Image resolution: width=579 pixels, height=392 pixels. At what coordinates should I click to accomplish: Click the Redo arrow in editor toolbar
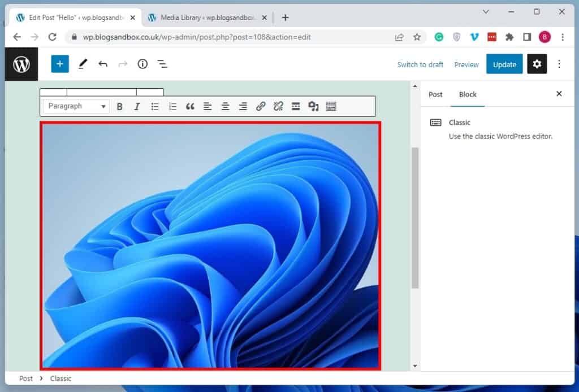123,64
